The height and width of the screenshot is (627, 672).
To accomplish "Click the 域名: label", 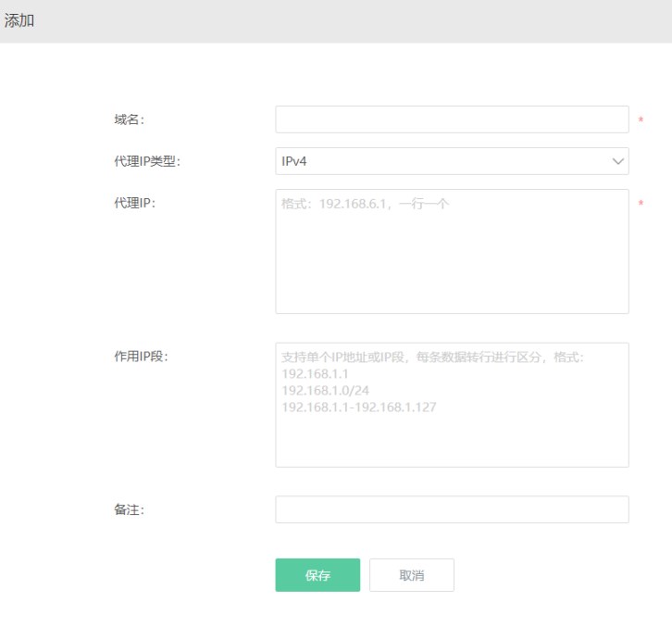I will coord(130,119).
